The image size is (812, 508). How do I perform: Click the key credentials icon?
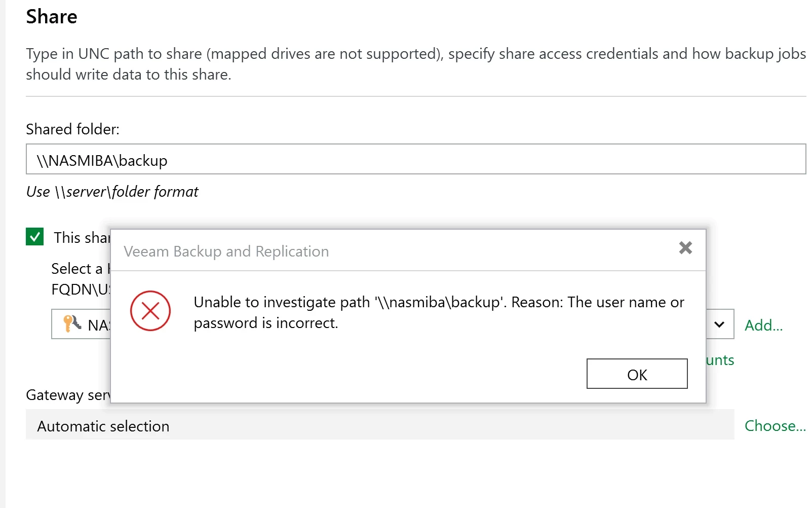pyautogui.click(x=71, y=323)
